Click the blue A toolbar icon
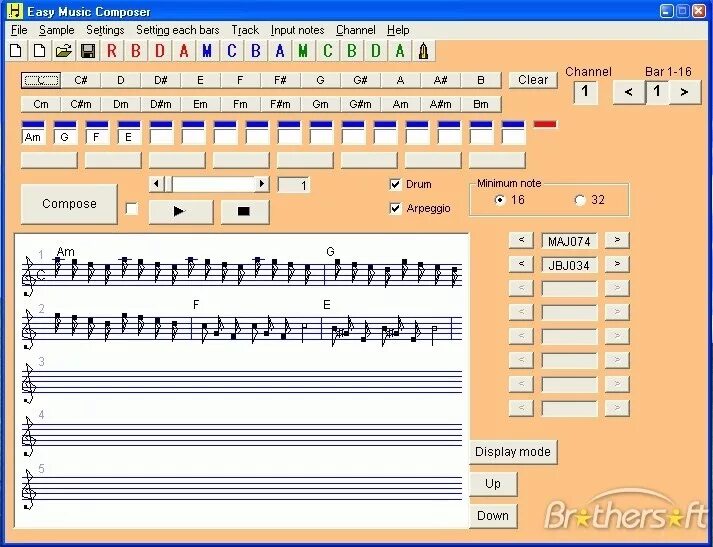Screen dimensions: 713x547 (x=280, y=50)
